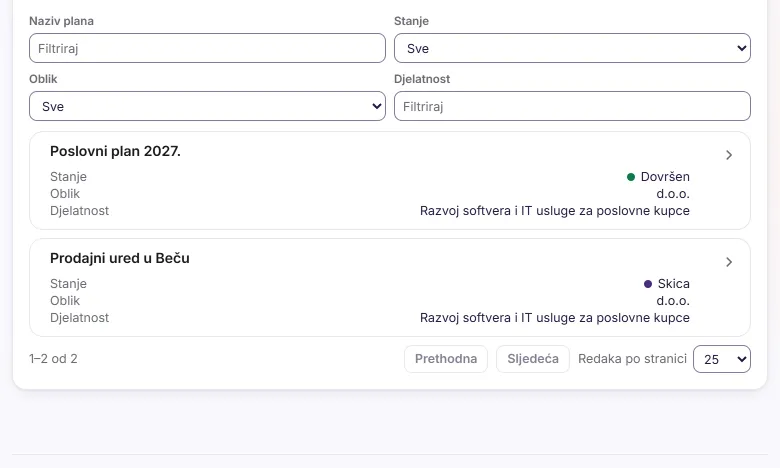Click the 1–2 od 2 pagination text
Viewport: 780px width, 468px height.
[x=53, y=359]
